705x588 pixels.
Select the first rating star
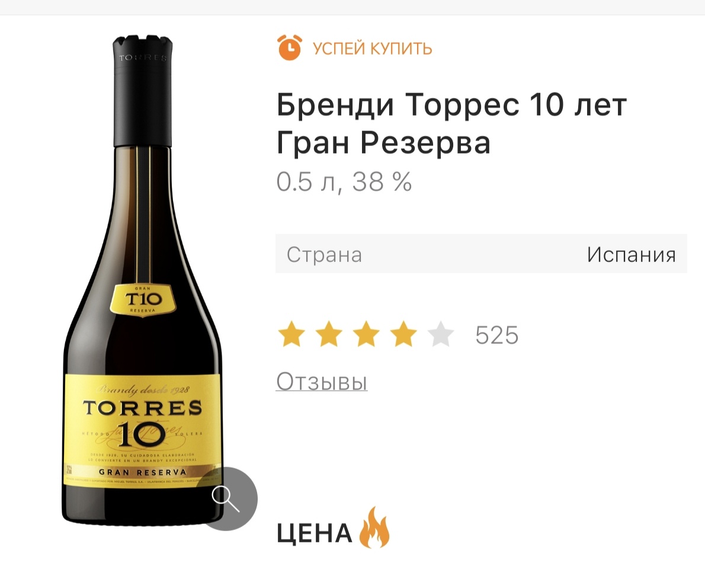coord(292,334)
